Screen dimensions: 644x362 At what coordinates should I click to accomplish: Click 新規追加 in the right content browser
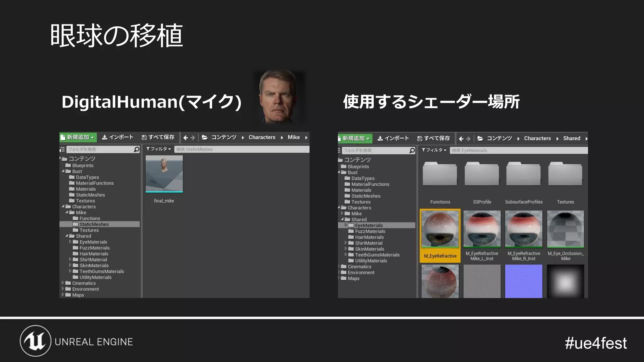[355, 138]
